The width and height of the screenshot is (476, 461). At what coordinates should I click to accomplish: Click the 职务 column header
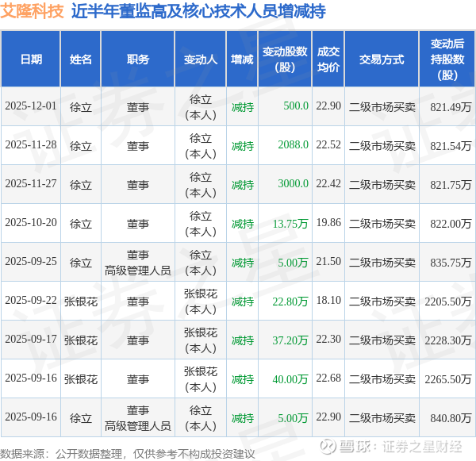pyautogui.click(x=138, y=59)
